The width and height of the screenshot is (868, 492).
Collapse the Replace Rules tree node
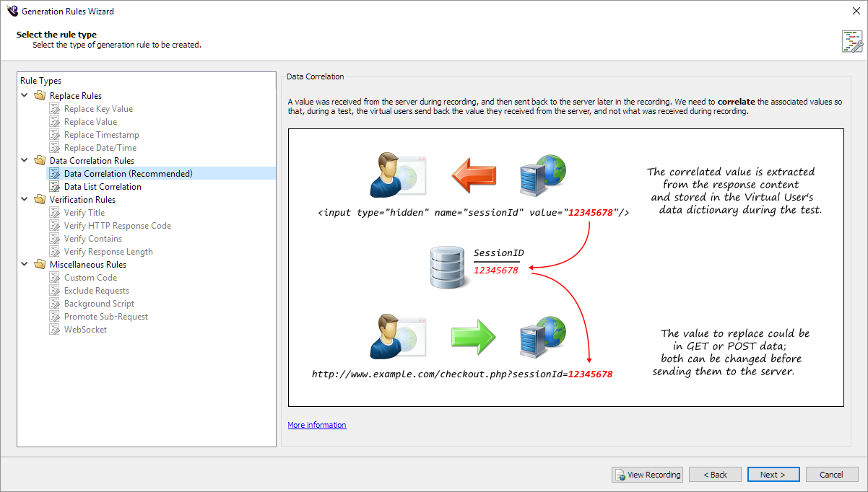[25, 96]
